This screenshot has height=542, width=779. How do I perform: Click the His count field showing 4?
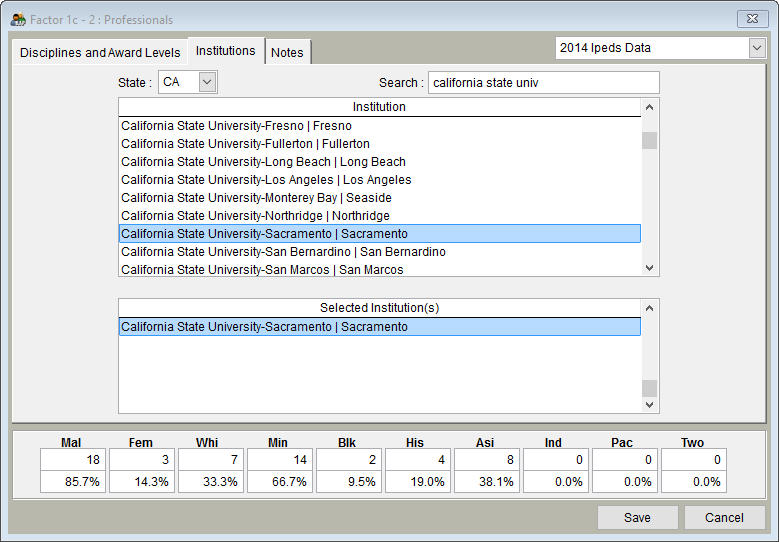click(418, 460)
